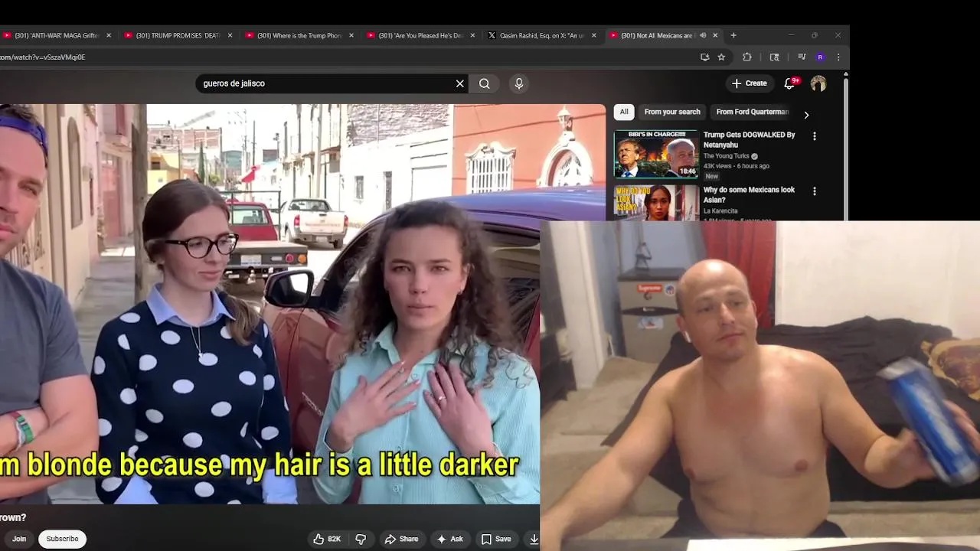The image size is (980, 551).
Task: Close the 'ANTI-WAR' MAGA Grifter tab
Action: [x=109, y=35]
